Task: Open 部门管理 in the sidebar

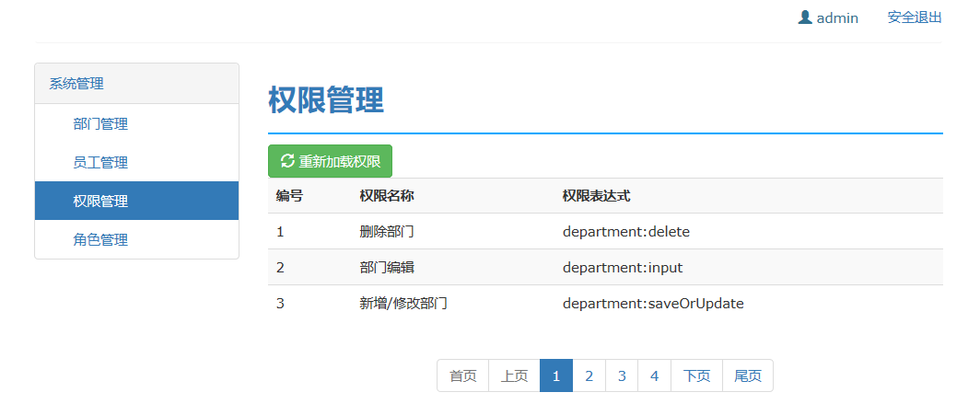Action: [x=100, y=124]
